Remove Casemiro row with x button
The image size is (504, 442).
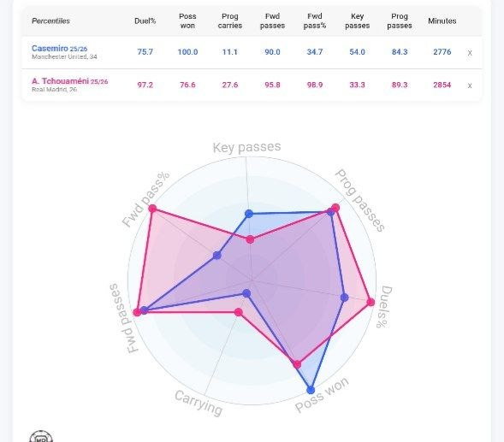(470, 53)
